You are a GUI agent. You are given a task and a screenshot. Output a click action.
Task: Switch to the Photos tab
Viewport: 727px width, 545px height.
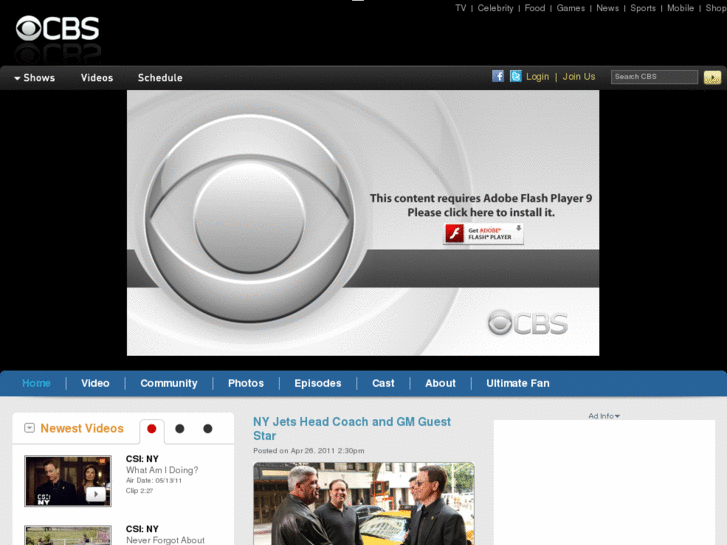tap(246, 383)
